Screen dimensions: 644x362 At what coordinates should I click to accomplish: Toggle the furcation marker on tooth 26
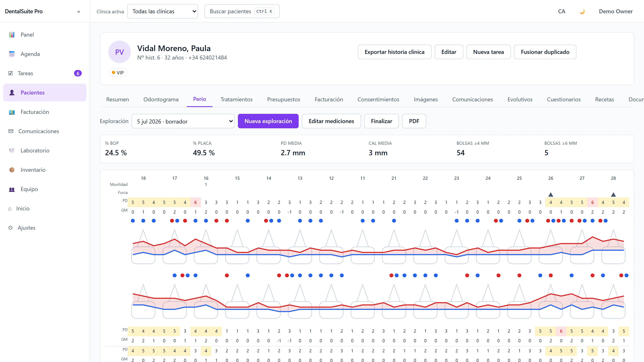[550, 194]
